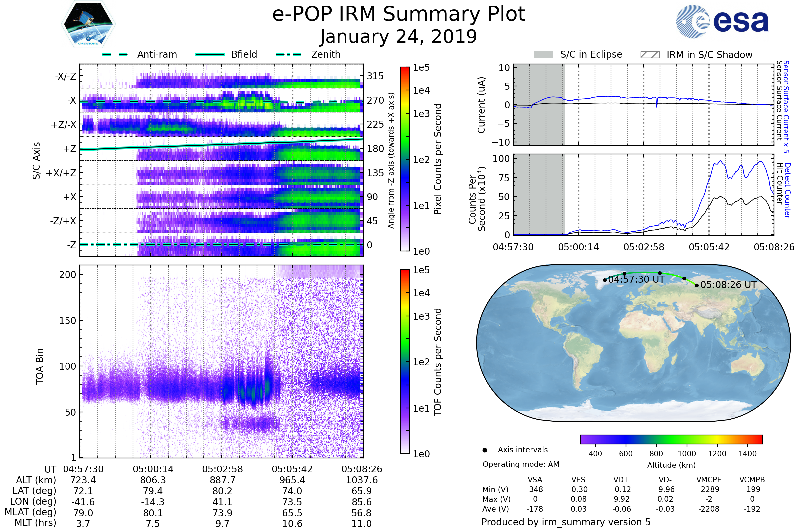
Task: Click the Pixel Counts per Second colorbar
Action: point(405,159)
